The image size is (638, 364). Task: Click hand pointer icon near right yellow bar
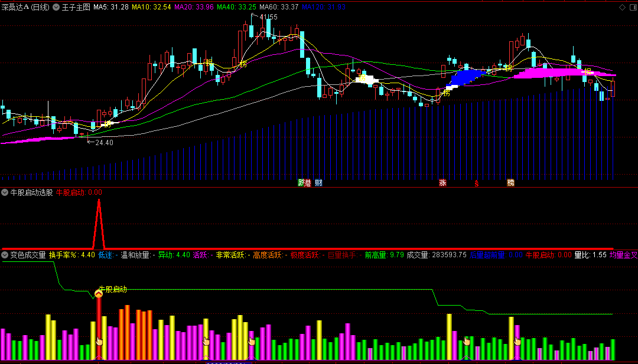tap(517, 341)
